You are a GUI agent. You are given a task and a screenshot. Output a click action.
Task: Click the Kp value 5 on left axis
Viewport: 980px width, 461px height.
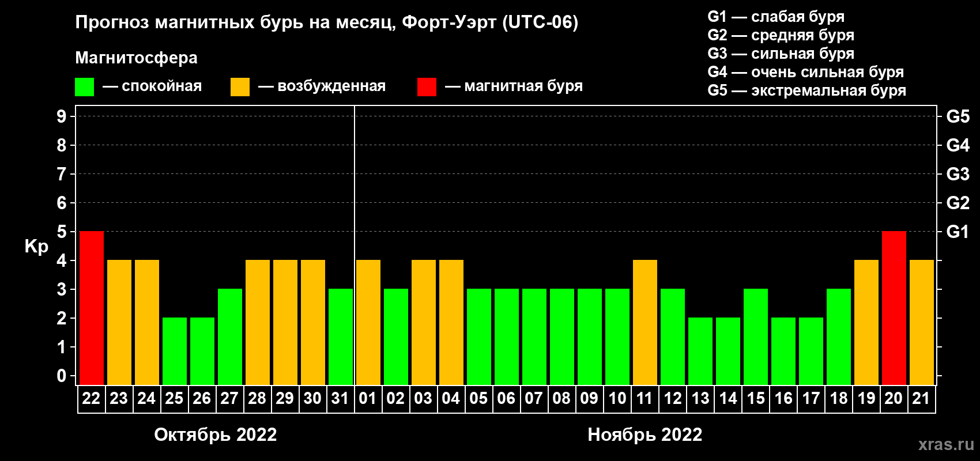62,232
